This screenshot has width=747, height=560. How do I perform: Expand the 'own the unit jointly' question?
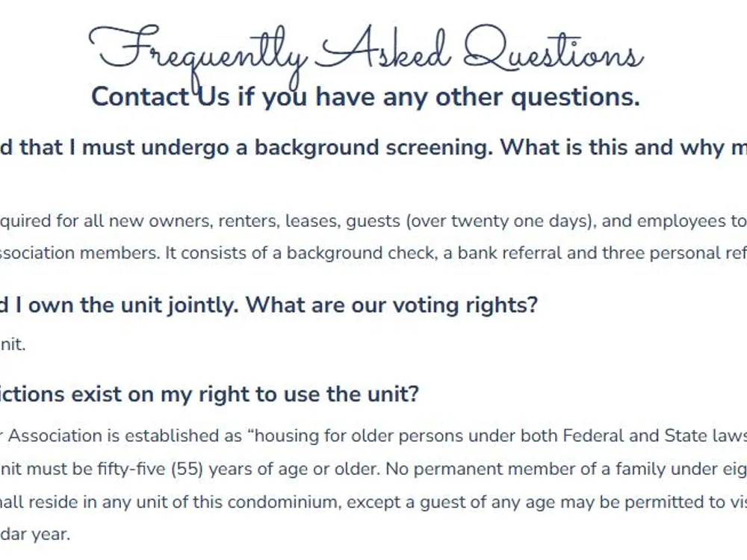pyautogui.click(x=269, y=305)
